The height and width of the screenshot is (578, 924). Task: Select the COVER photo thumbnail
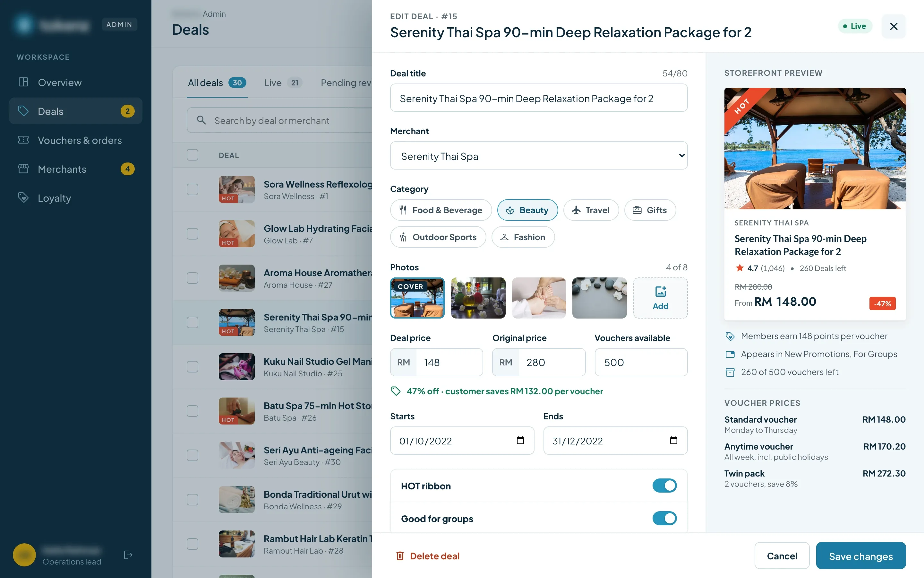[417, 298]
